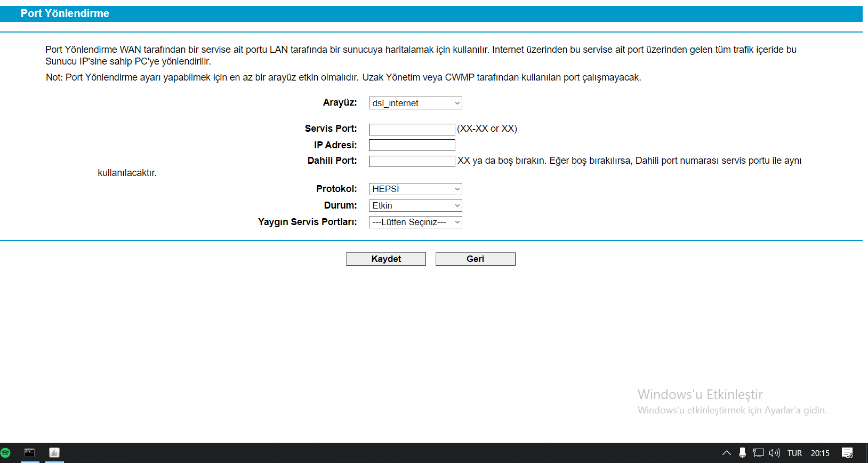Open the Windows notification center icon
Viewport: 868px width, 463px height.
tap(847, 453)
